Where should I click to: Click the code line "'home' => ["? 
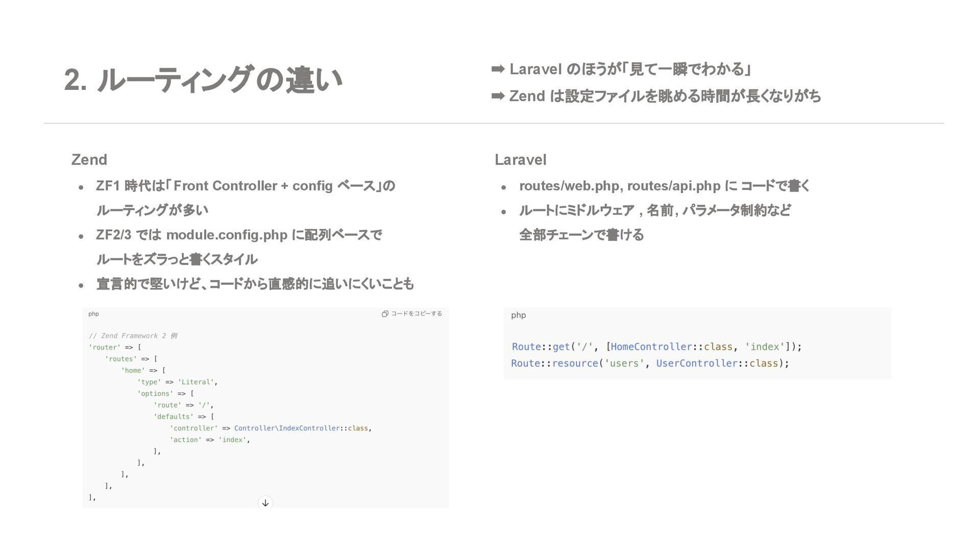(143, 370)
